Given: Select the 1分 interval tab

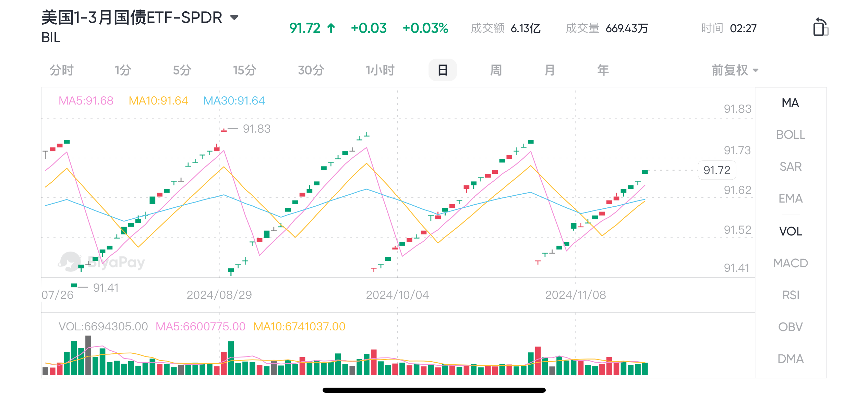Looking at the screenshot, I should click(123, 70).
